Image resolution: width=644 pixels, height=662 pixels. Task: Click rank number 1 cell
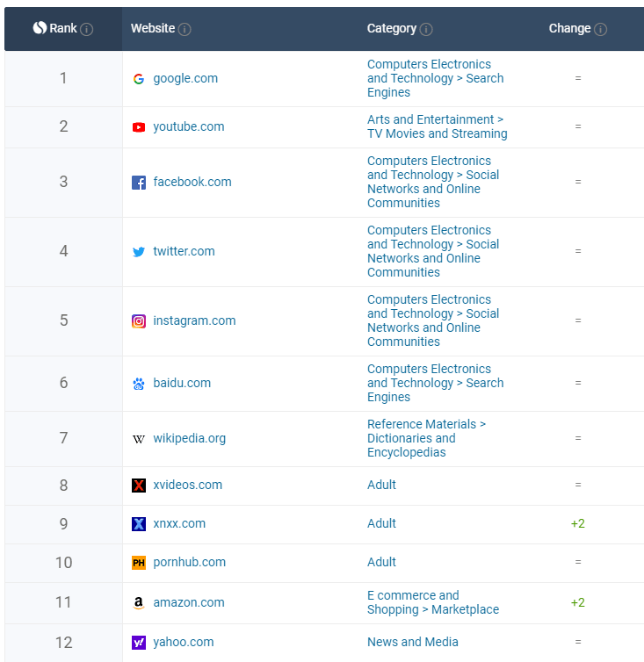[63, 78]
